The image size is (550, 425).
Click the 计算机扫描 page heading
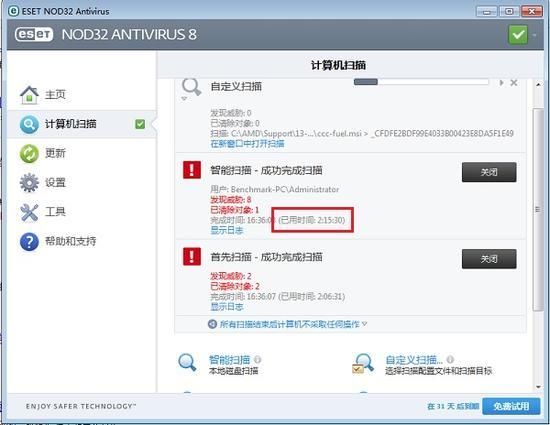coord(338,65)
